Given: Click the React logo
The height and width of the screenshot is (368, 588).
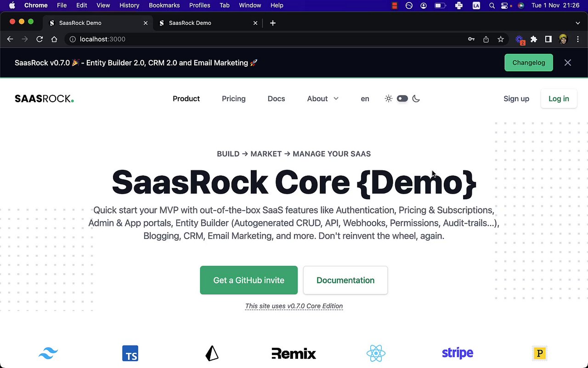Looking at the screenshot, I should pyautogui.click(x=376, y=353).
